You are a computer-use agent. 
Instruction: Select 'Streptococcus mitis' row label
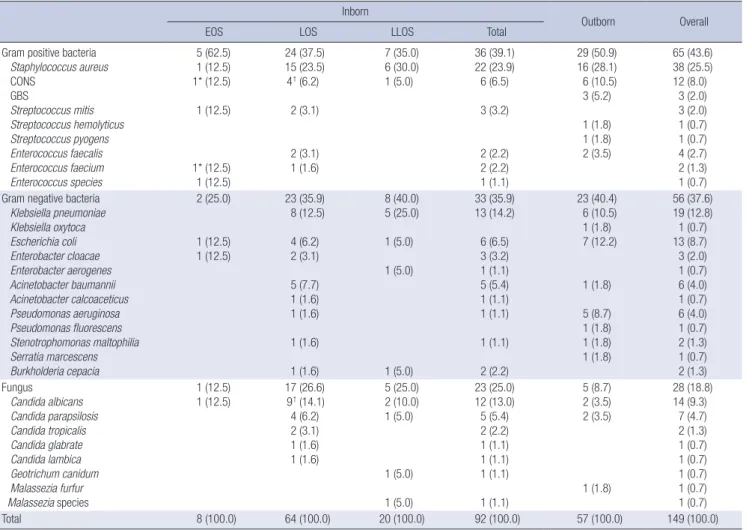[52, 110]
